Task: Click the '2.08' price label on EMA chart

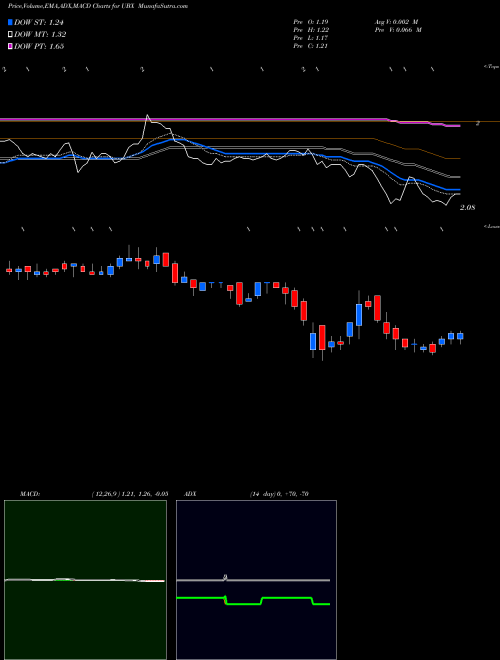Action: (468, 208)
